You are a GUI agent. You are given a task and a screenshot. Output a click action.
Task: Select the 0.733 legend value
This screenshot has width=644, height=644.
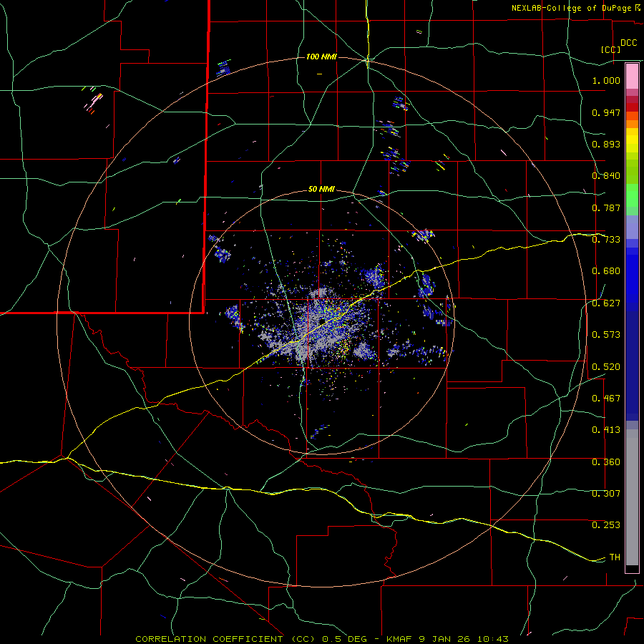tap(606, 240)
